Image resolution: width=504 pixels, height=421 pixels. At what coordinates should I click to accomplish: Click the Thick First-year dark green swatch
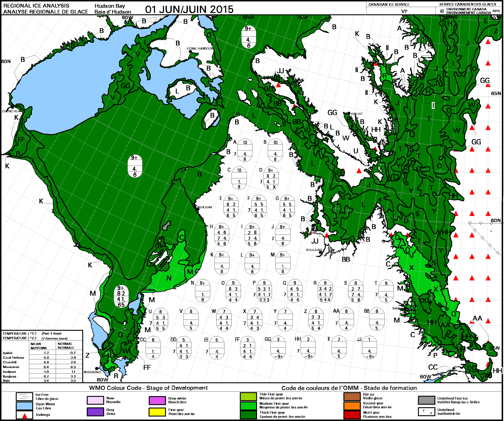coord(248,415)
